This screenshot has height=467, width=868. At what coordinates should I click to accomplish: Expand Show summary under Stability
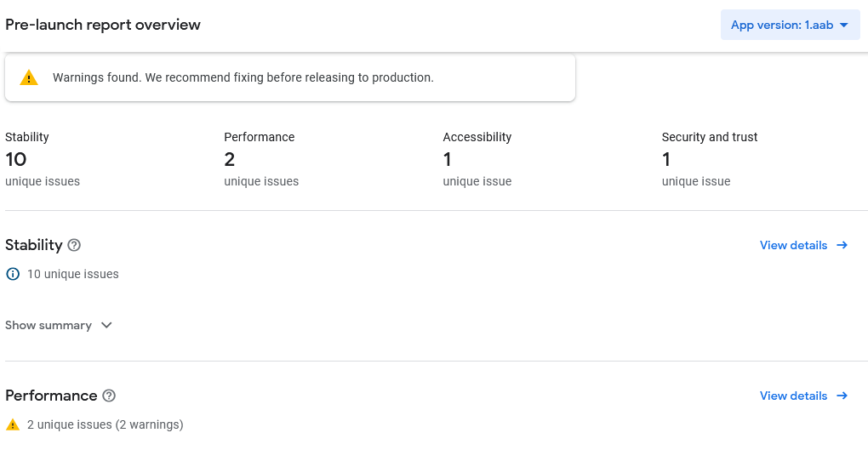point(49,325)
